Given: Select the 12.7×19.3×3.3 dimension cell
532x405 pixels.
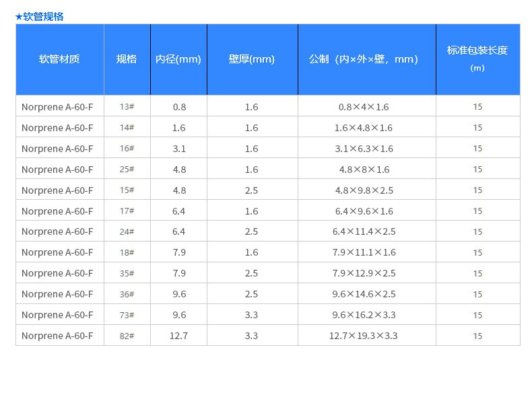Looking at the screenshot, I should 364,336.
